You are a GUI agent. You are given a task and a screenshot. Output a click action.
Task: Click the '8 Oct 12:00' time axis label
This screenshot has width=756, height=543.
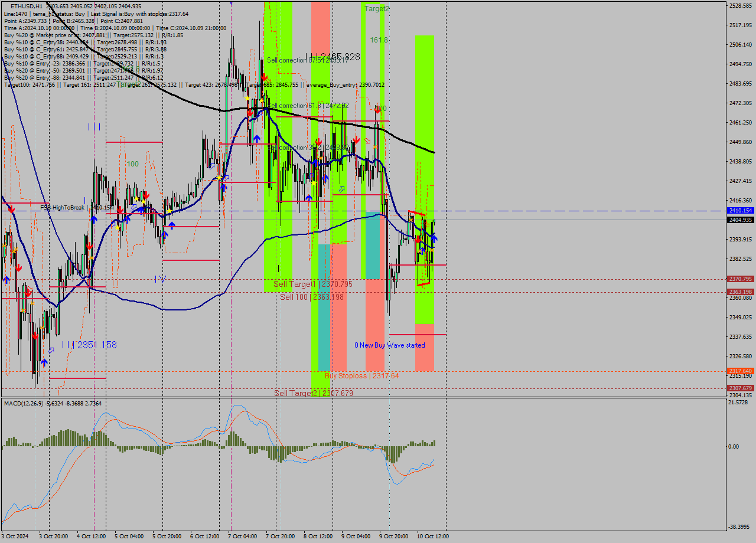(318, 537)
